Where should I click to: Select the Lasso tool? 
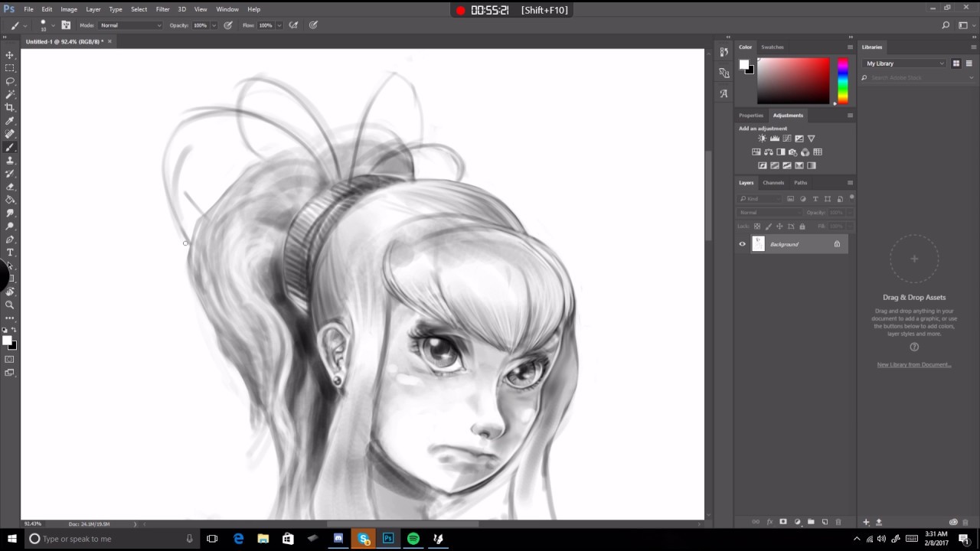click(10, 81)
